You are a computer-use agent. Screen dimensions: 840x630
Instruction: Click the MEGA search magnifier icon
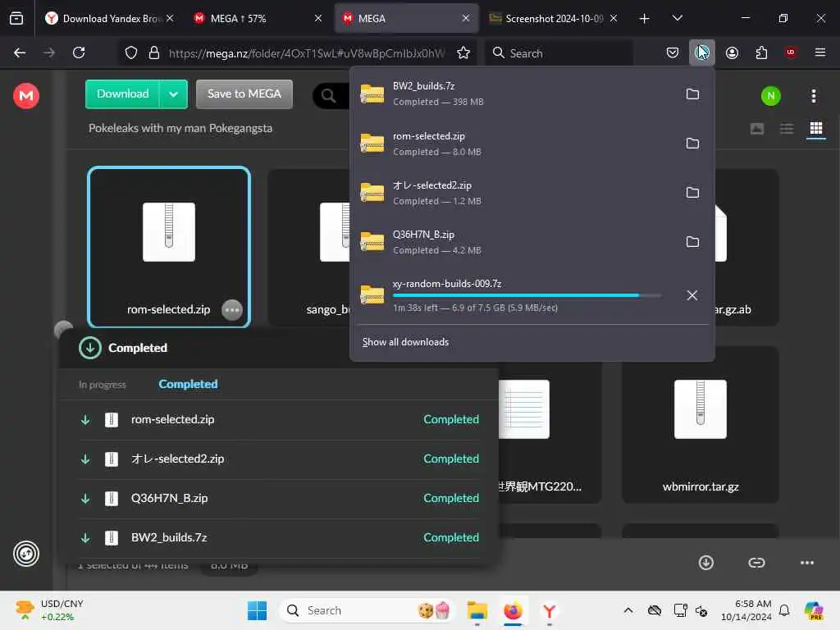point(328,96)
